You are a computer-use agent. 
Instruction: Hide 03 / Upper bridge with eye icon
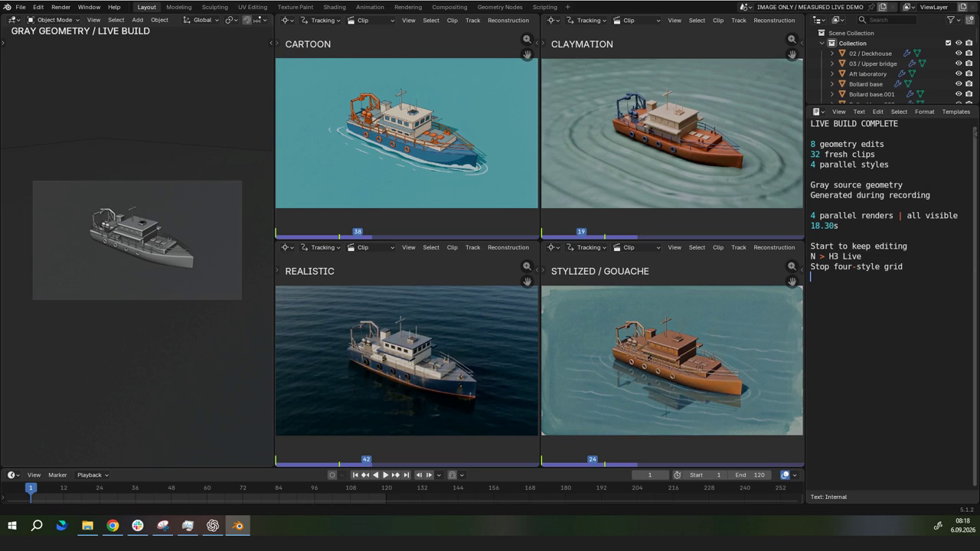pyautogui.click(x=959, y=64)
